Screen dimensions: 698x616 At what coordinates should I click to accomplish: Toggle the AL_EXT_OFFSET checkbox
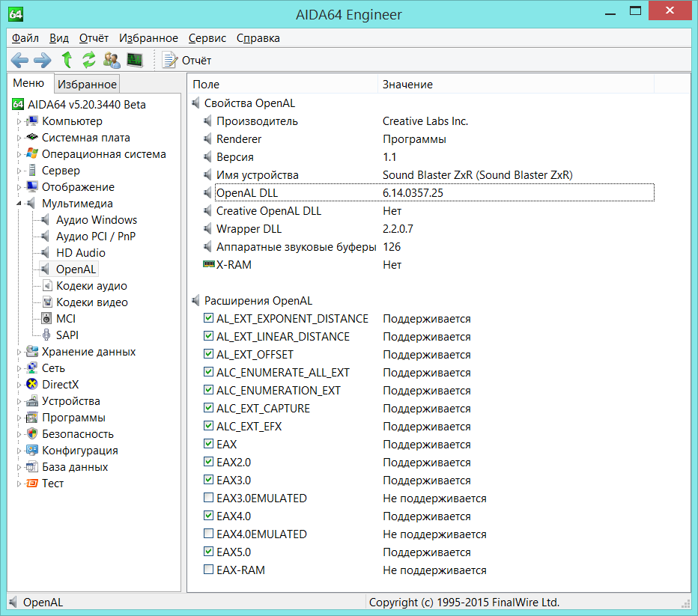coord(208,355)
